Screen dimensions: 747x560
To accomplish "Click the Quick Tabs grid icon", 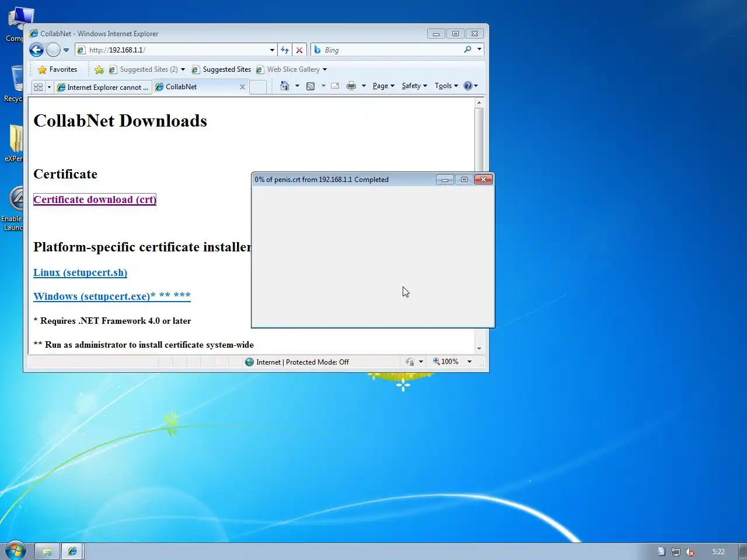I will tap(39, 87).
